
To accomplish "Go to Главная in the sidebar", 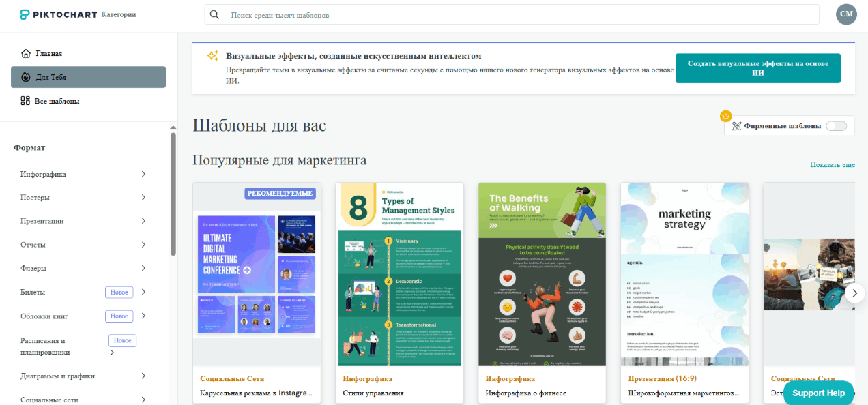I will click(x=88, y=53).
